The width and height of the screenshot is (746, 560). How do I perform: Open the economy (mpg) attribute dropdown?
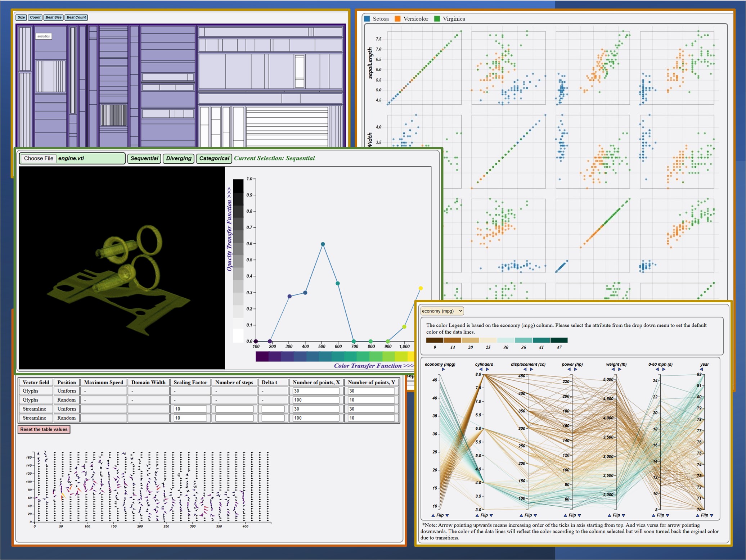[x=442, y=311]
